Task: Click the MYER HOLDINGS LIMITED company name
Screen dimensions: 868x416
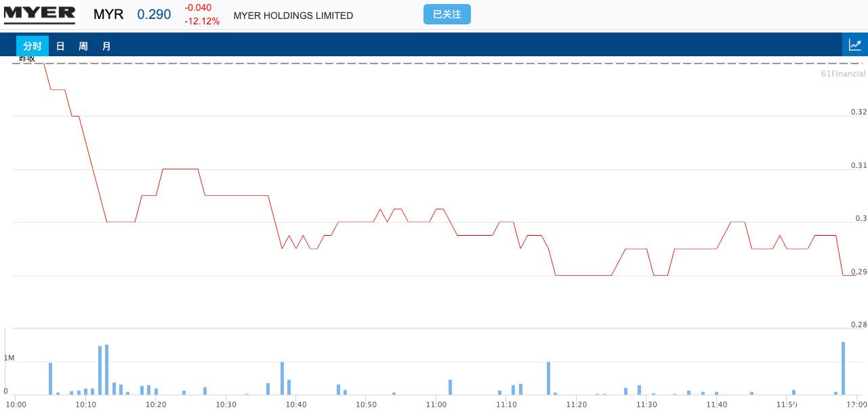Action: (293, 16)
